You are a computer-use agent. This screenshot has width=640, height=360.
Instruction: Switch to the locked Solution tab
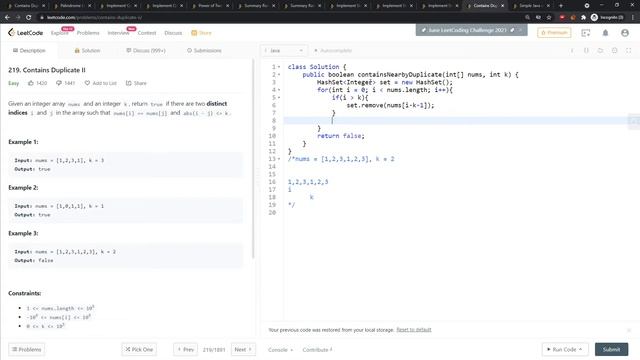tap(87, 51)
